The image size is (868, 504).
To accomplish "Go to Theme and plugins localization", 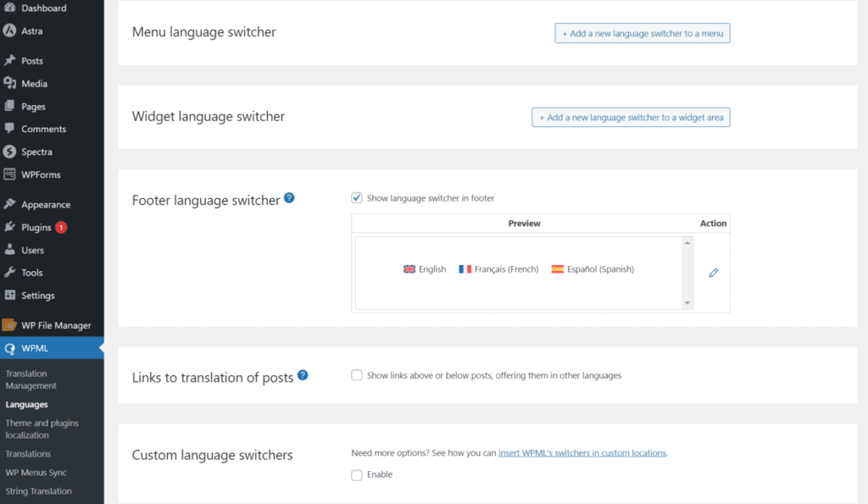I will click(x=42, y=429).
